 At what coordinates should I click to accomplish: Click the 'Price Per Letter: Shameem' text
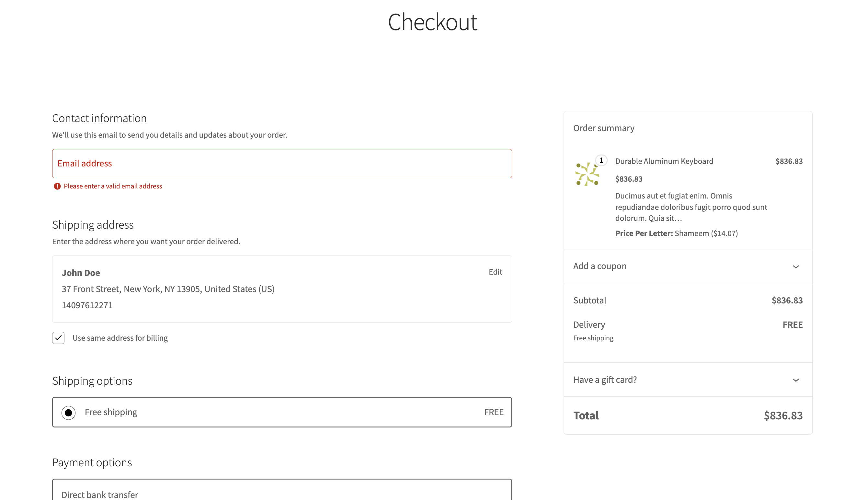(676, 233)
